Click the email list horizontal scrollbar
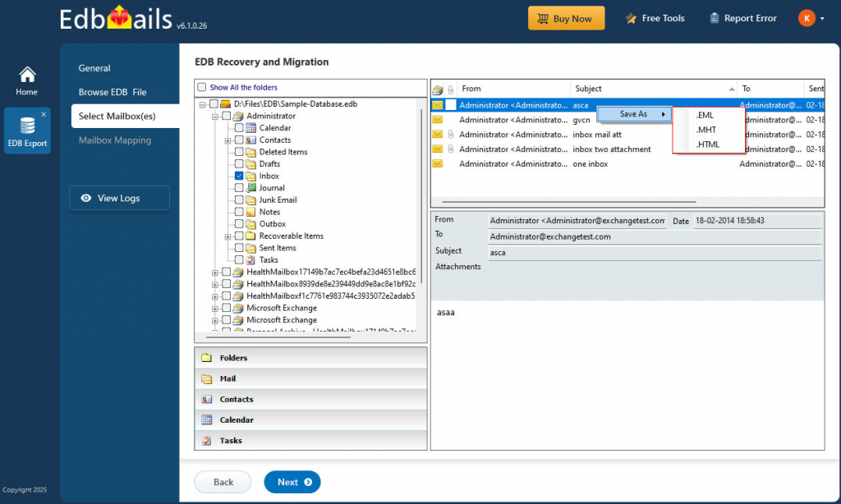The image size is (841, 504). pos(568,202)
